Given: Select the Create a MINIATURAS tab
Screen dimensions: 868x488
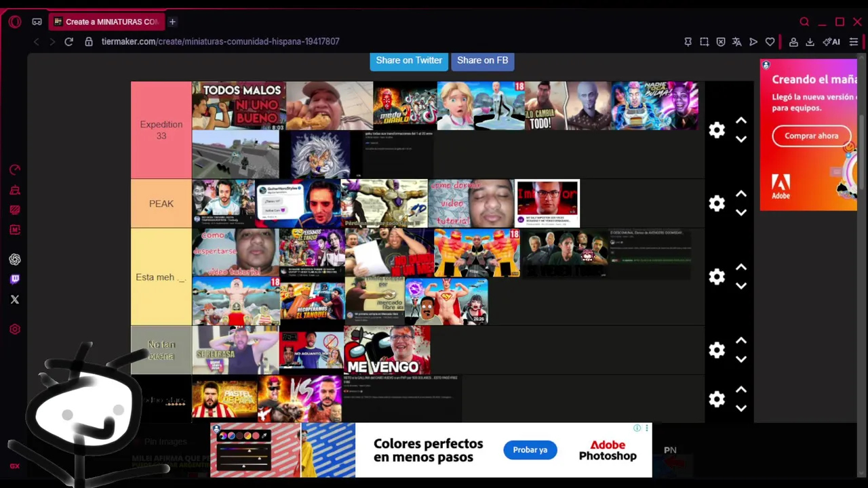Looking at the screenshot, I should point(106,22).
